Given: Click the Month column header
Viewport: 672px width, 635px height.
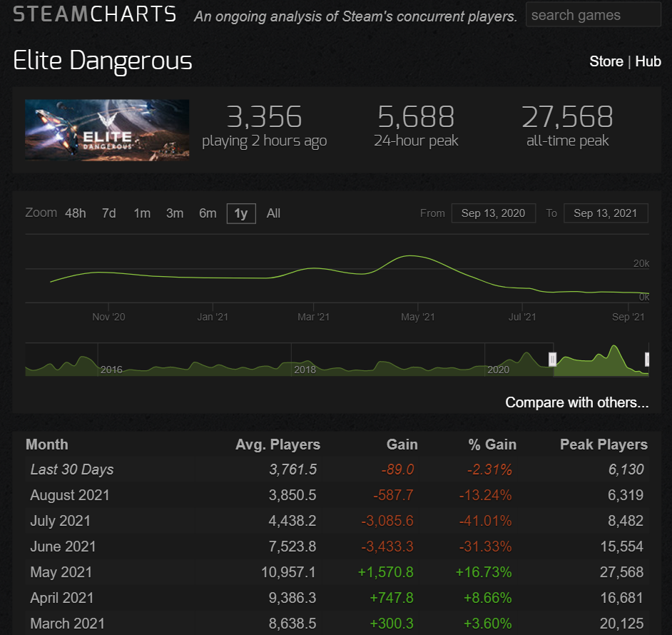Looking at the screenshot, I should click(46, 444).
